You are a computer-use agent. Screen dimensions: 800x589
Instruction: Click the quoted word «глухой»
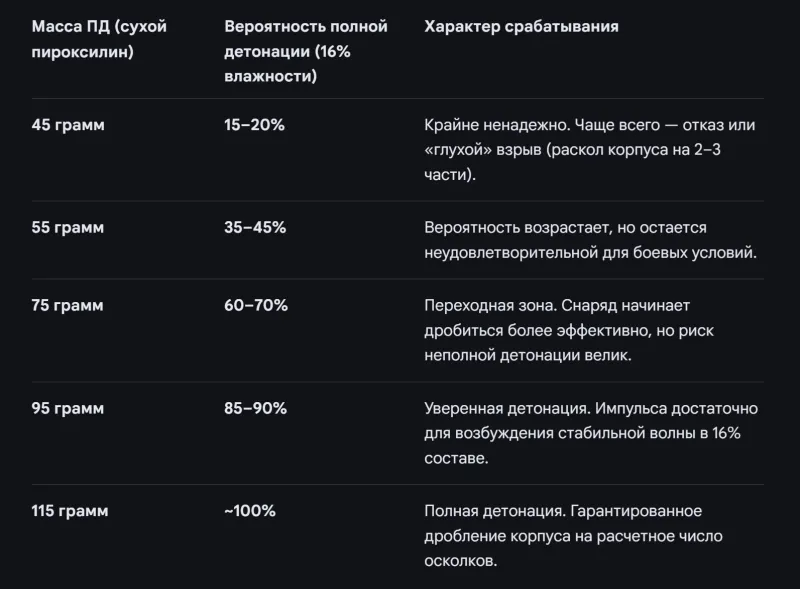456,150
